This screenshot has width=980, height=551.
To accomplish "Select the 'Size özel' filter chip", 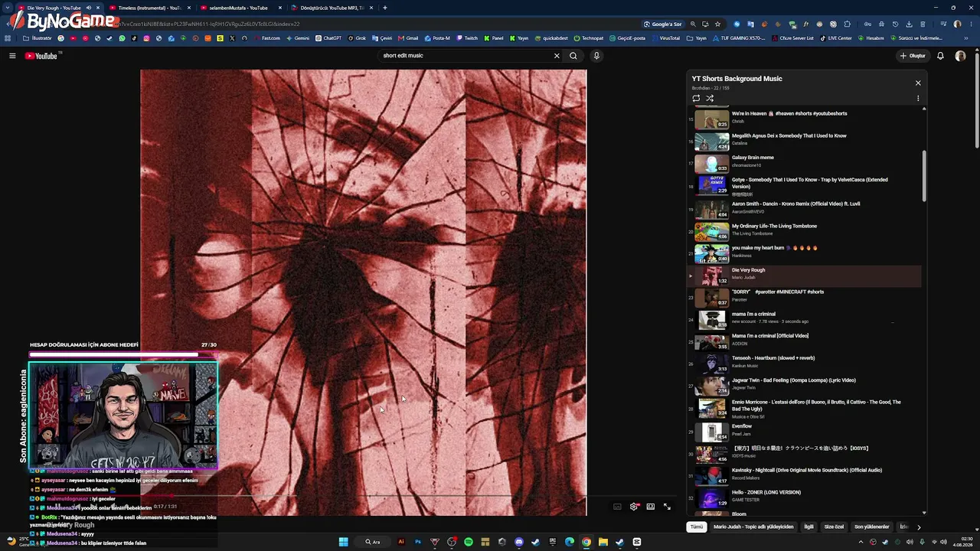I will pos(834,527).
